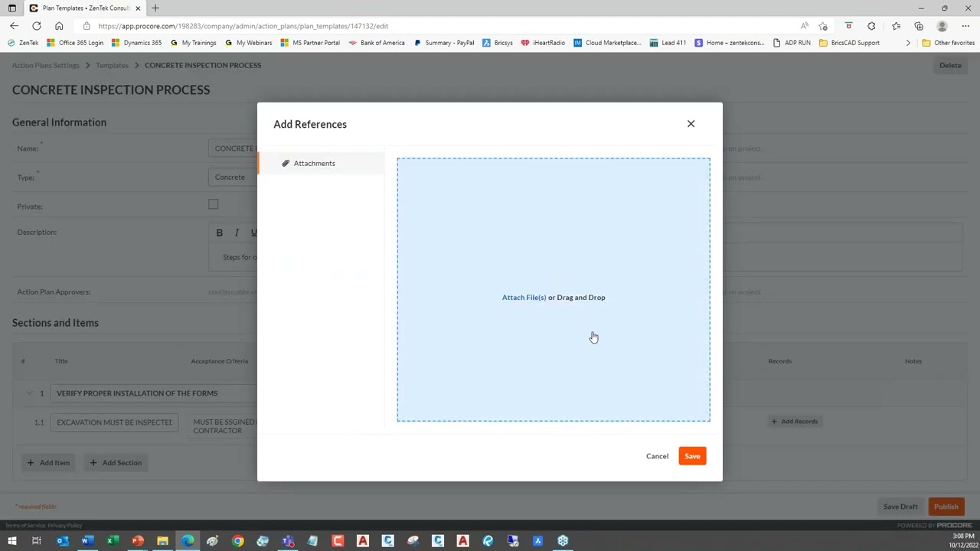This screenshot has height=551, width=980.
Task: Open the Windows Start menu
Action: [11, 541]
